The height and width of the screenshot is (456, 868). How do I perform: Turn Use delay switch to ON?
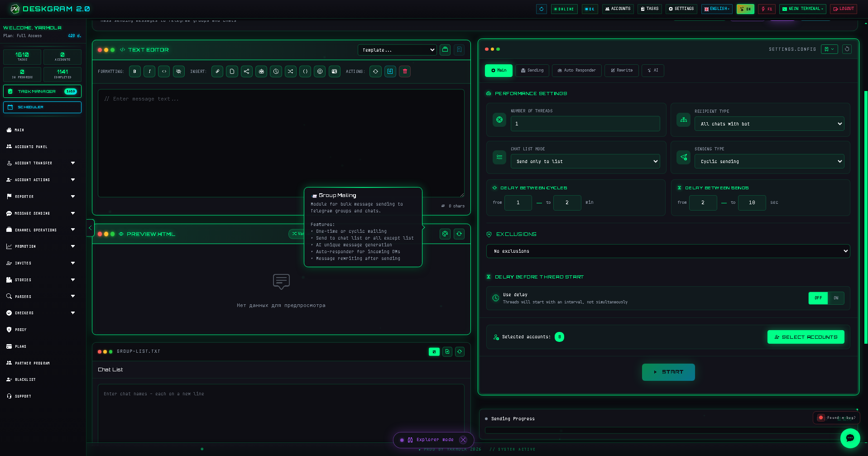point(836,298)
